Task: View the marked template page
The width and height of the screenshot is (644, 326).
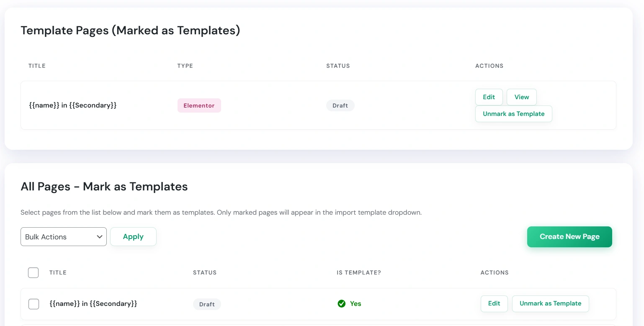Action: click(x=521, y=97)
